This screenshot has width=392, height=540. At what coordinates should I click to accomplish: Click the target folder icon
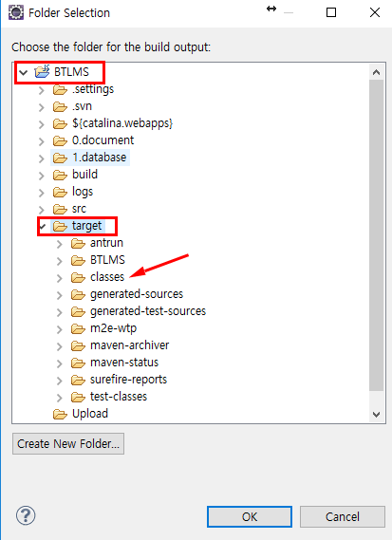[x=61, y=227]
